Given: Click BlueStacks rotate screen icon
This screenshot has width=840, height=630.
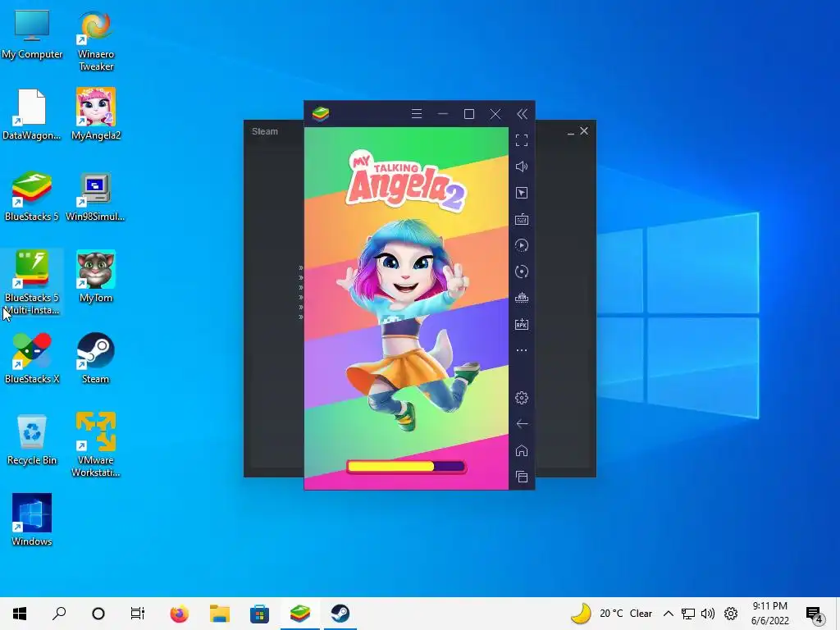Looking at the screenshot, I should click(x=522, y=272).
